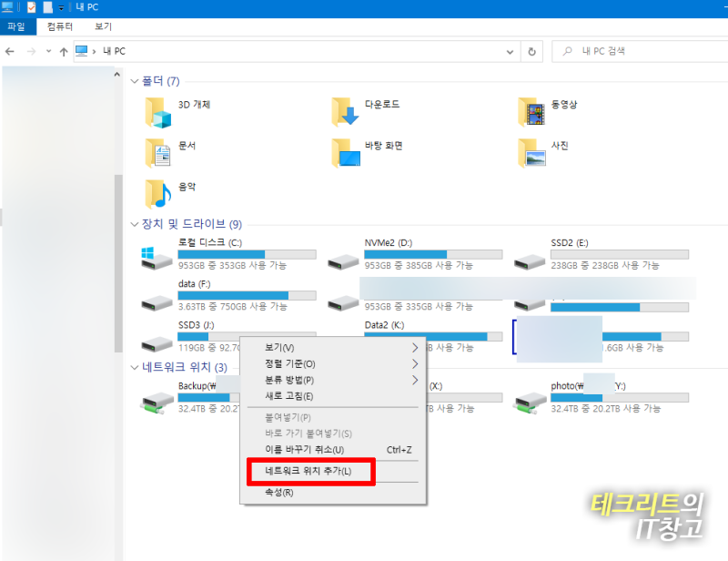Collapse the 폴더 (7) group
Screen dimensions: 728x561
(135, 81)
